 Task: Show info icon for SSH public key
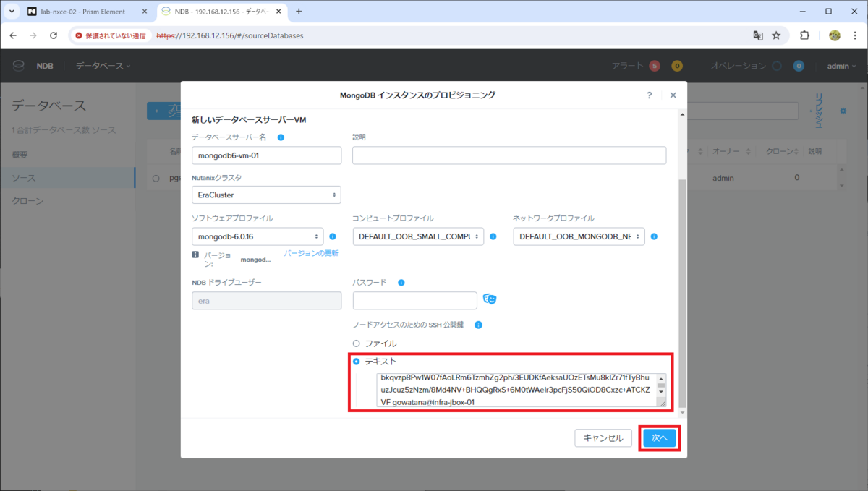coord(478,325)
